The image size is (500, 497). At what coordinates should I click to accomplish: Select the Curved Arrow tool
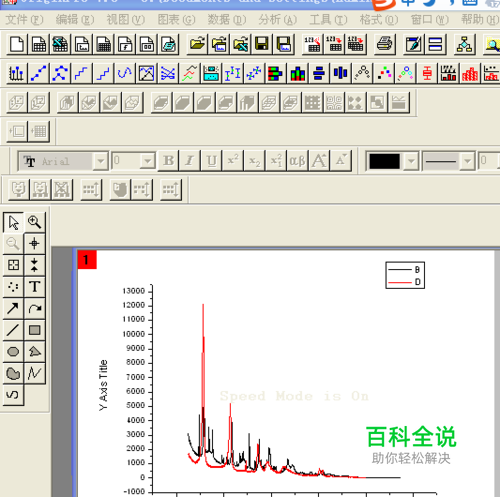[34, 308]
